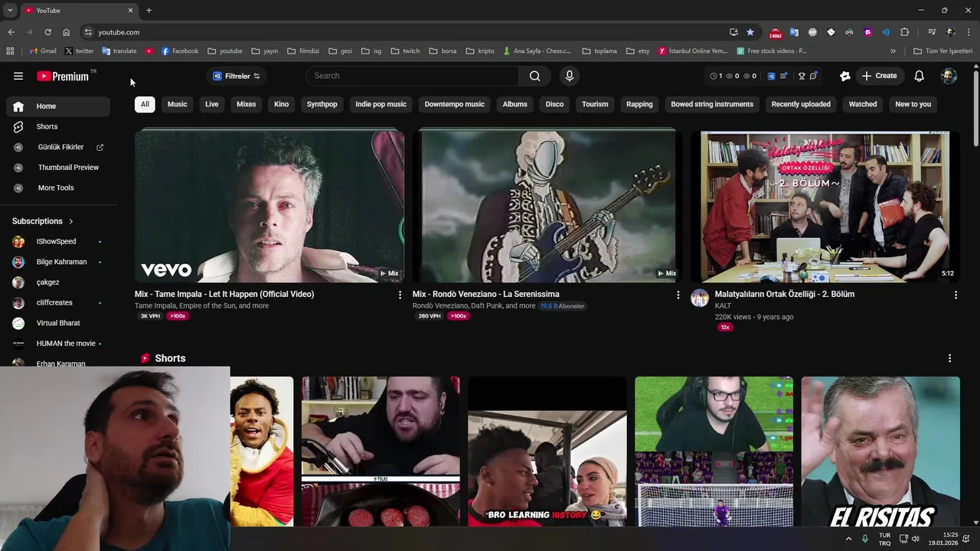Select the Live filter chip
The height and width of the screenshot is (551, 980).
pyautogui.click(x=212, y=104)
